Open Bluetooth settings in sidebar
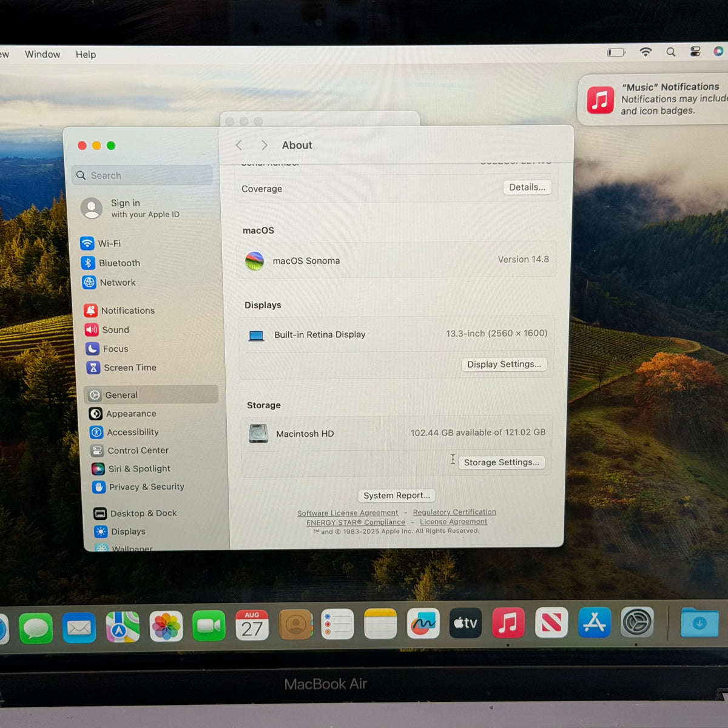728x728 pixels. pos(111,263)
